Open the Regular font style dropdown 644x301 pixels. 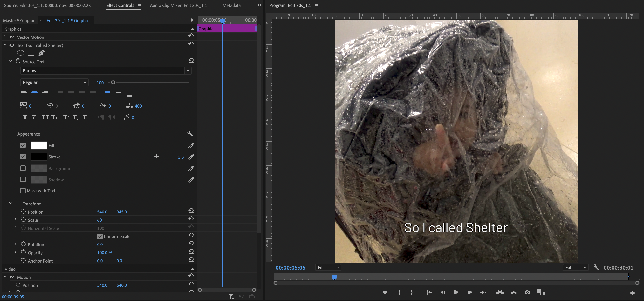click(x=54, y=82)
